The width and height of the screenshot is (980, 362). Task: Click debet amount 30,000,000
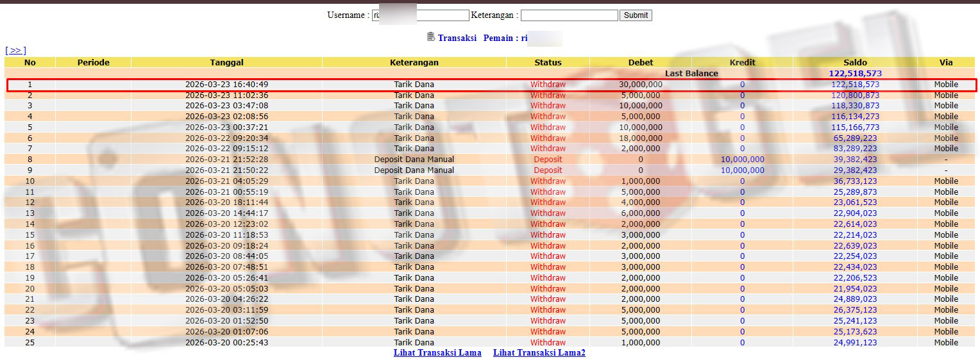tap(641, 85)
